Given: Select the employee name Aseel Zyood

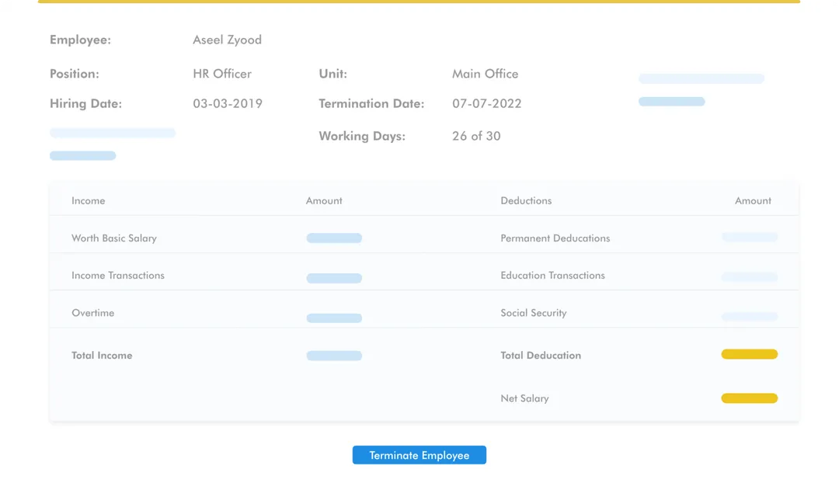Looking at the screenshot, I should (x=227, y=40).
